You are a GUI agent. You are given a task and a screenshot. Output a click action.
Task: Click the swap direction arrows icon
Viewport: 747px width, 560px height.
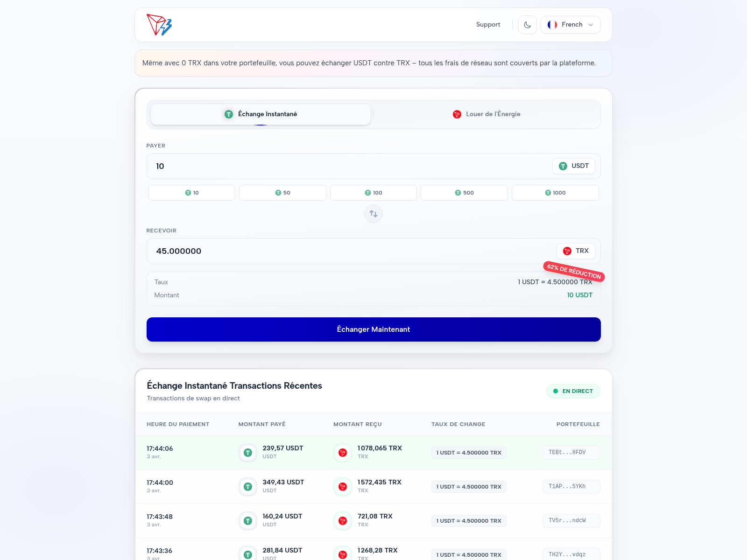(373, 214)
